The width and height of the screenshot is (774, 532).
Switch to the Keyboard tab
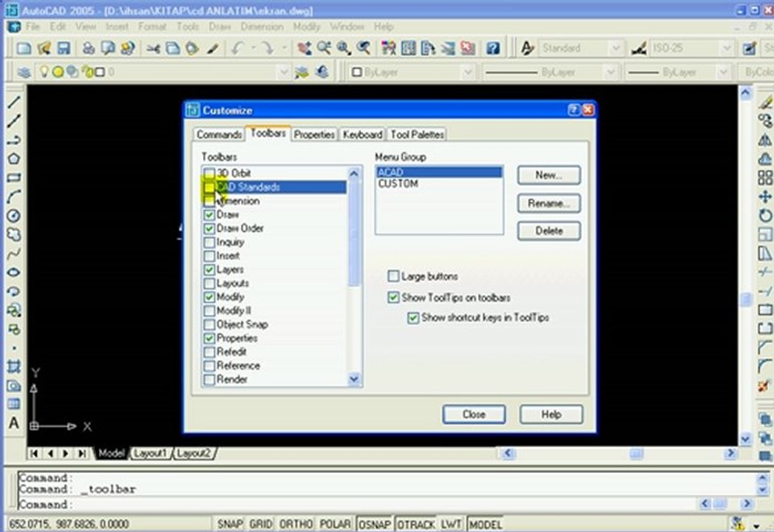(362, 134)
